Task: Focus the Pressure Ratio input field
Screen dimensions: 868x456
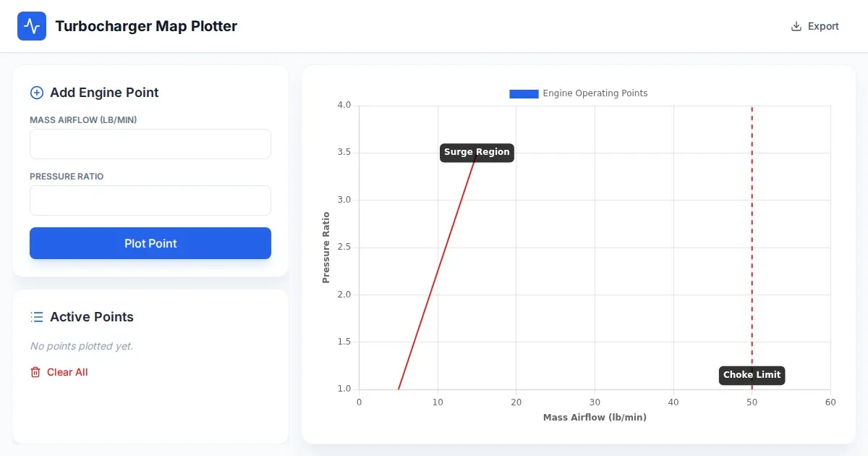Action: (x=150, y=200)
